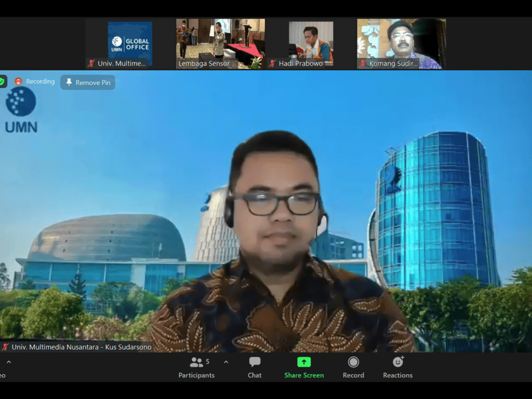Screen dimensions: 532x399
Task: Expand the caret next to Participants
Action: click(226, 362)
